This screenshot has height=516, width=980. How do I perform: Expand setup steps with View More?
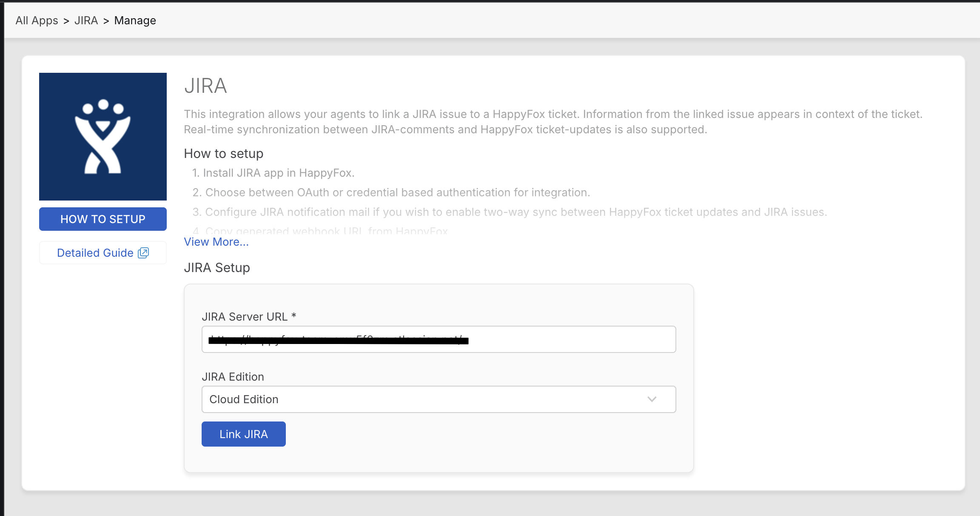pyautogui.click(x=216, y=242)
